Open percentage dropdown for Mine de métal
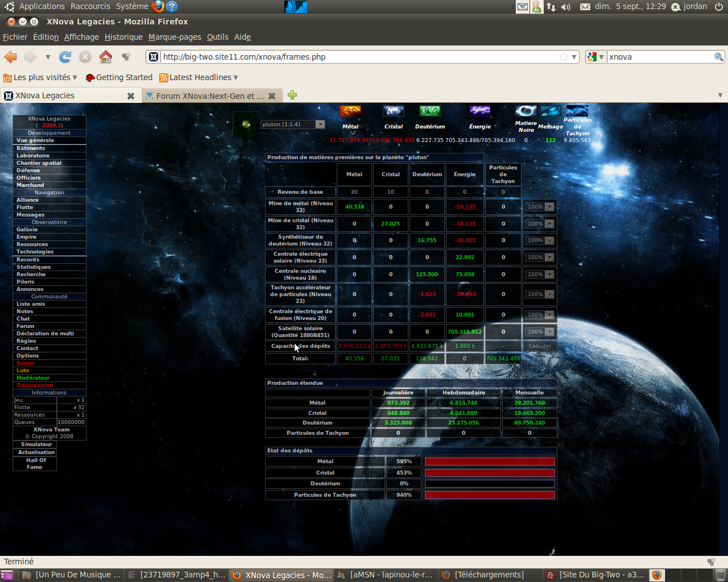 coord(540,207)
